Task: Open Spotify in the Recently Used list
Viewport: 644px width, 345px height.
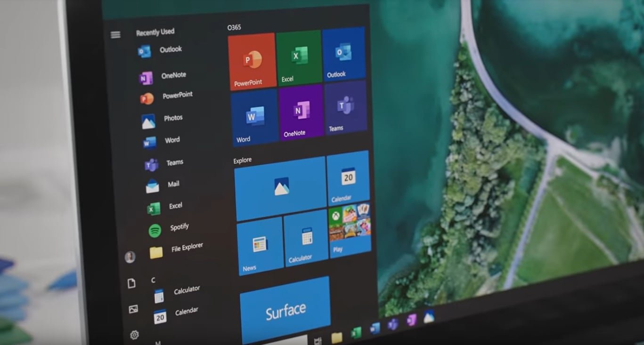Action: coord(169,228)
